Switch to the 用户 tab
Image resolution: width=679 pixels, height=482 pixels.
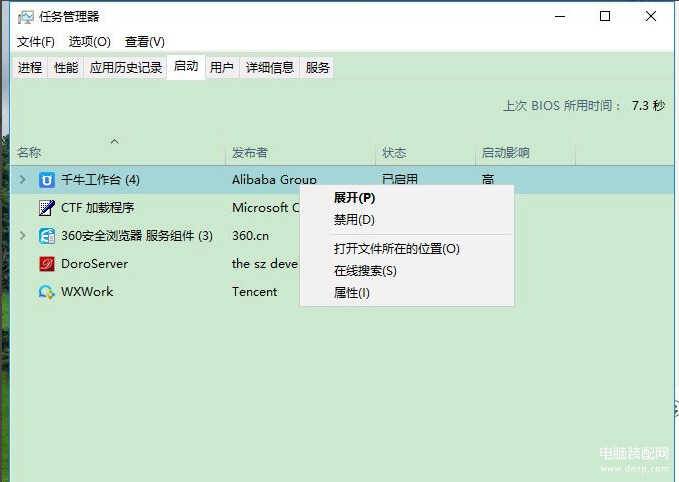222,68
